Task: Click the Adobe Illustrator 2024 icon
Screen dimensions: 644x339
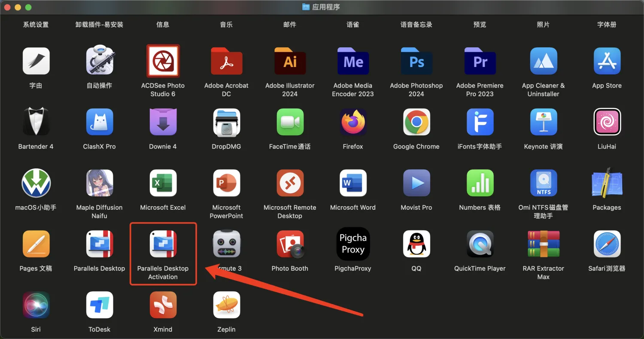Action: coord(290,61)
